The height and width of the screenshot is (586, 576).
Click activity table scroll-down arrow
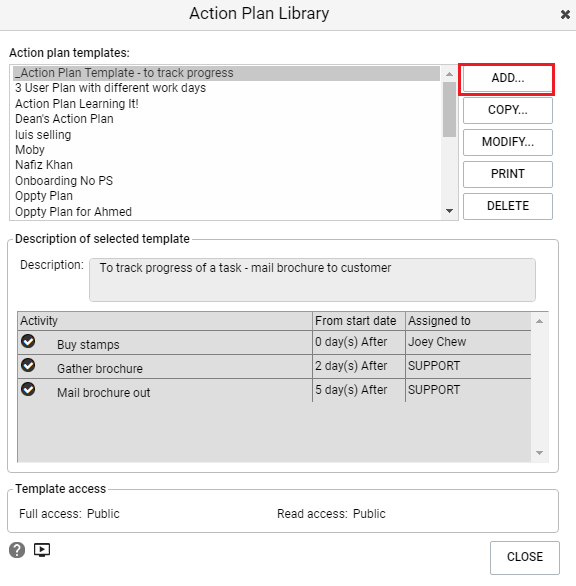click(x=539, y=453)
